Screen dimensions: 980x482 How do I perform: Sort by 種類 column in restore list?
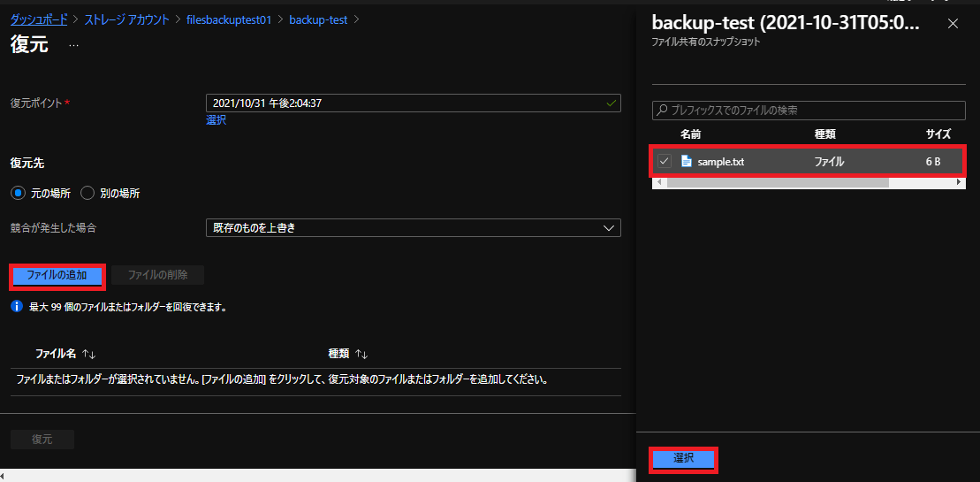point(348,354)
